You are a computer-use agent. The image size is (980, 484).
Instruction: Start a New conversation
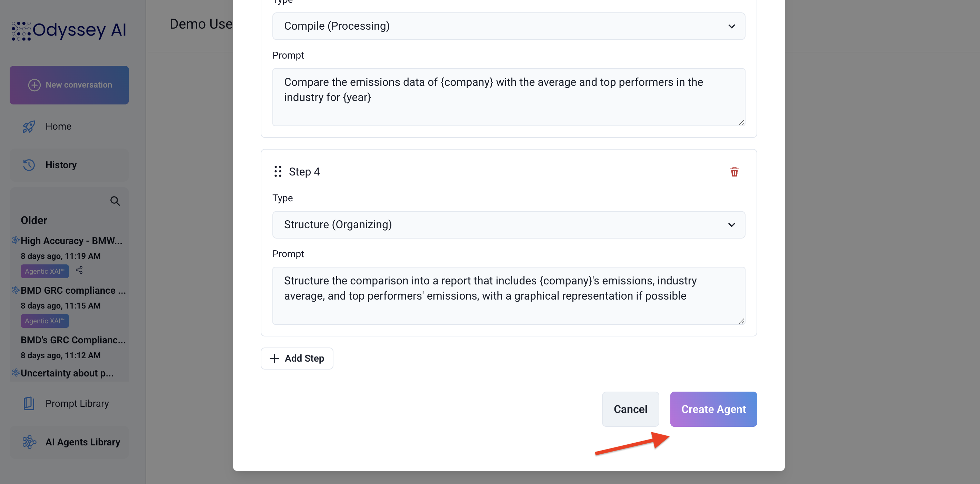point(69,85)
